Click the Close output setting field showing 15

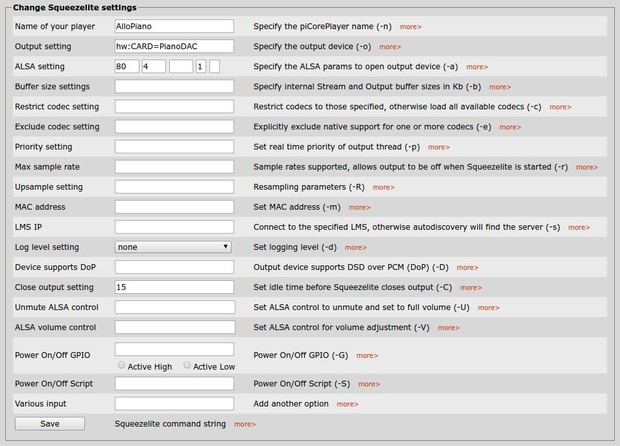[174, 287]
